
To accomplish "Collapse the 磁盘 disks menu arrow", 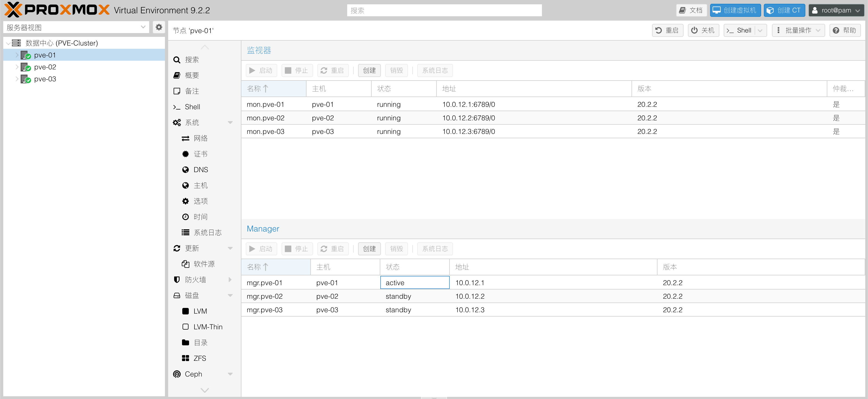I will pyautogui.click(x=231, y=295).
